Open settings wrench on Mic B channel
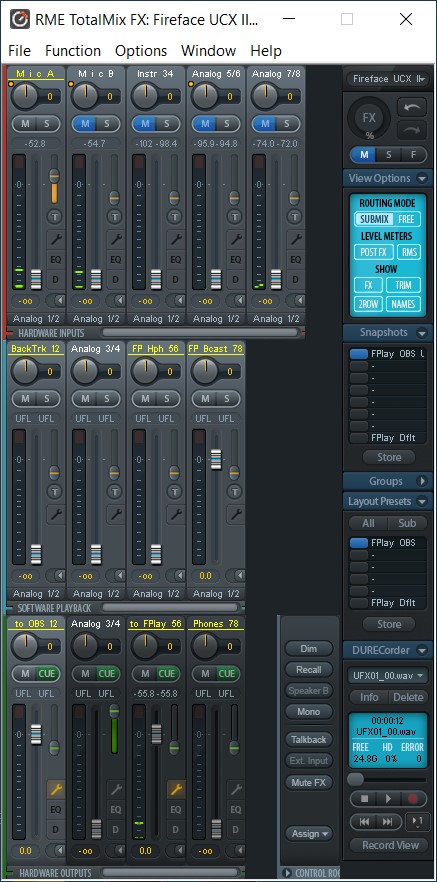437x882 pixels. tap(115, 239)
